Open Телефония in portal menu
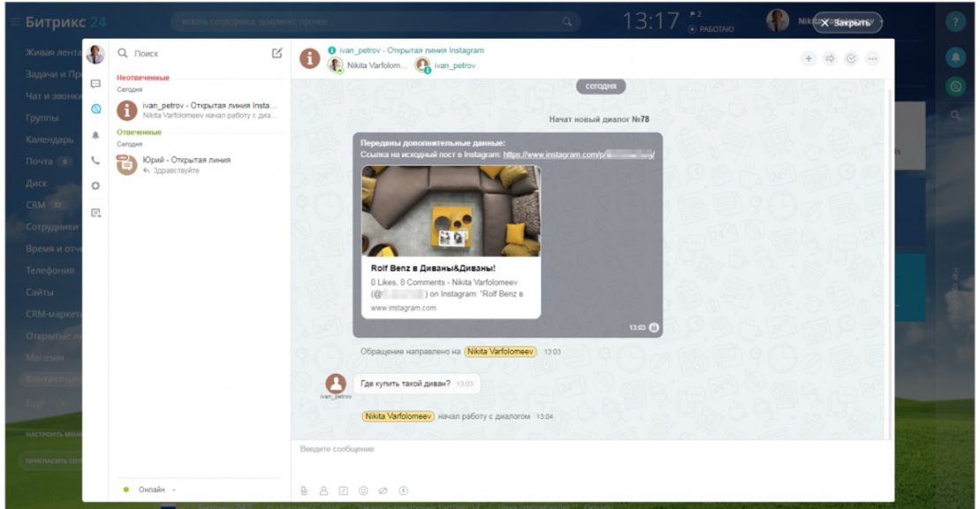The height and width of the screenshot is (509, 980). click(50, 270)
